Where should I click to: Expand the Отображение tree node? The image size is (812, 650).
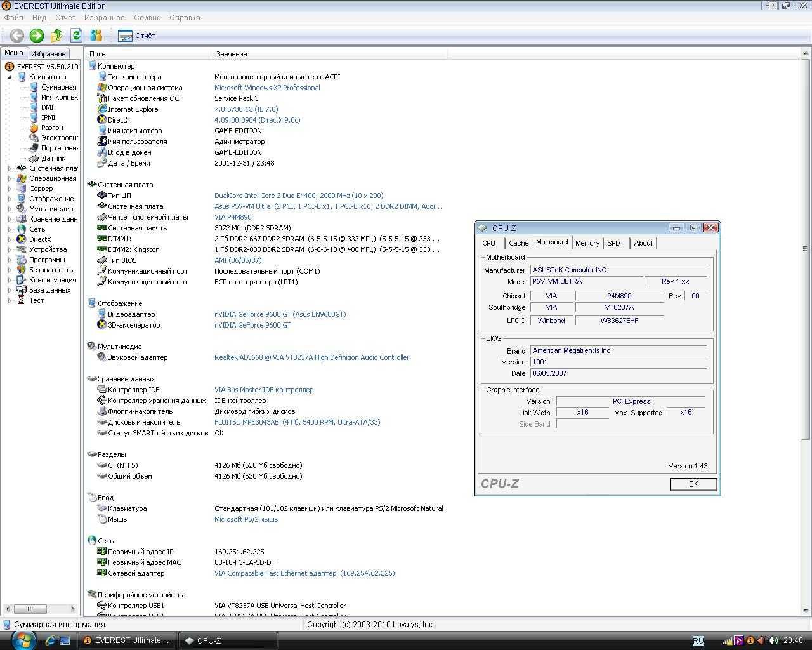(10, 199)
